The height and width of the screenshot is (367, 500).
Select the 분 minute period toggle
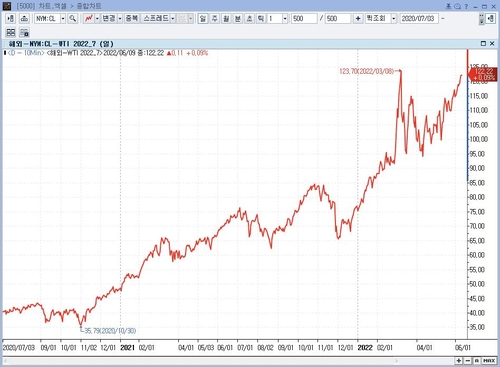tap(238, 18)
